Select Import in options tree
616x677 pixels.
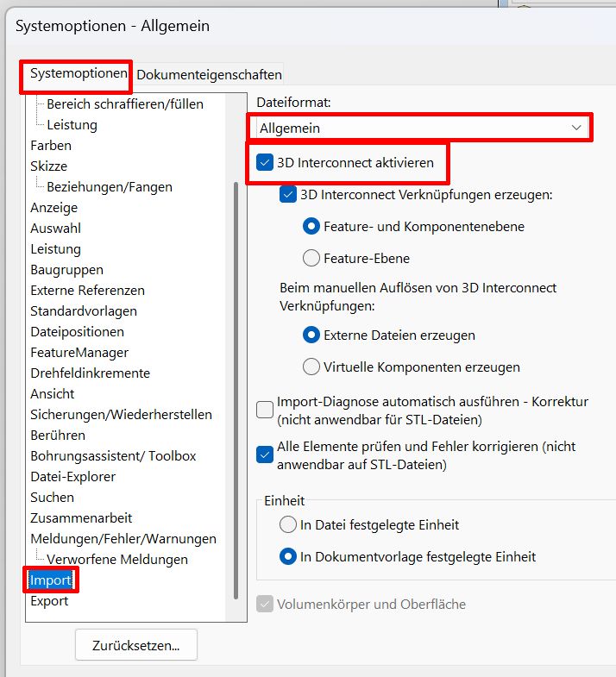51,580
